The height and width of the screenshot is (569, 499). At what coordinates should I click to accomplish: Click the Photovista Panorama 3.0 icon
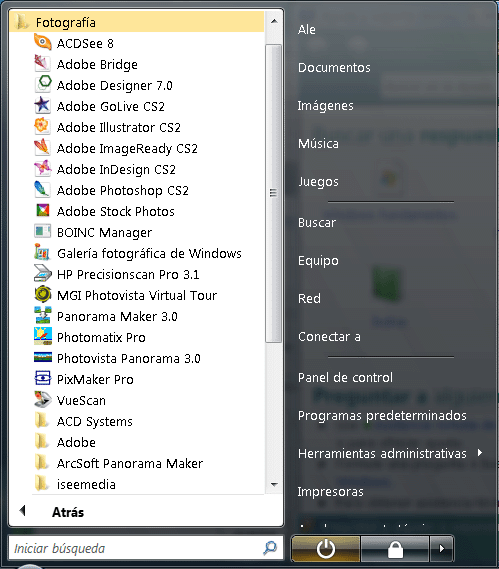tap(42, 358)
